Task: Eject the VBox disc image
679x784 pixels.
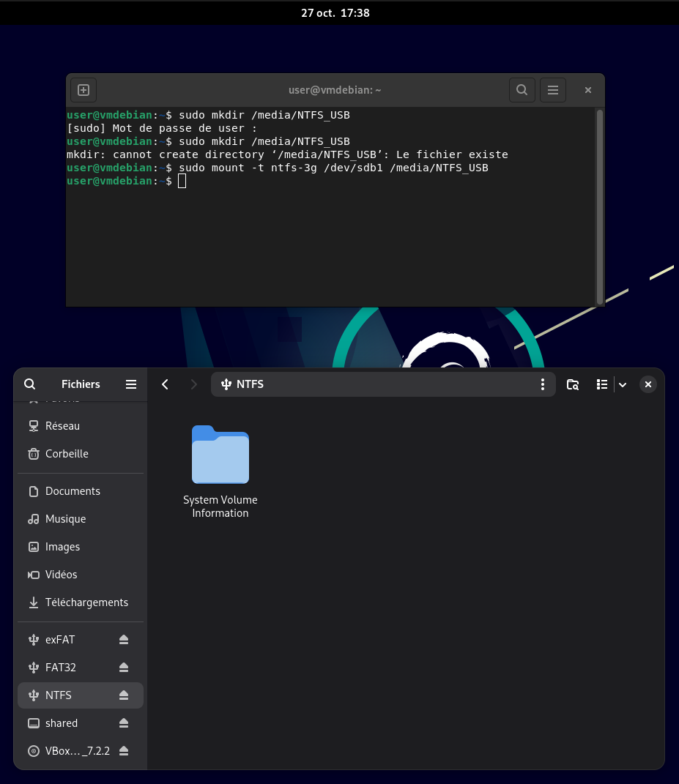Action: tap(124, 751)
